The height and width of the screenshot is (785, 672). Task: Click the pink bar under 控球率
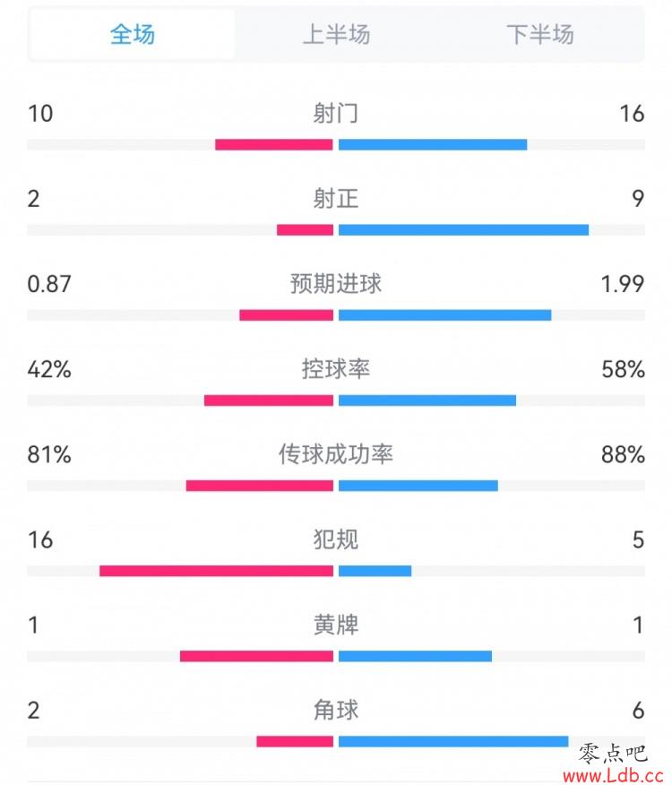269,401
